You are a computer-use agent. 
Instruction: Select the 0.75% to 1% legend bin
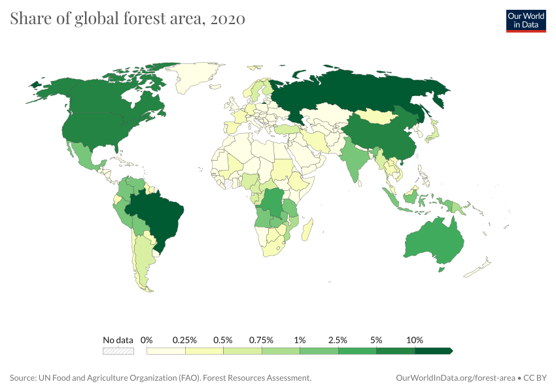coord(281,351)
